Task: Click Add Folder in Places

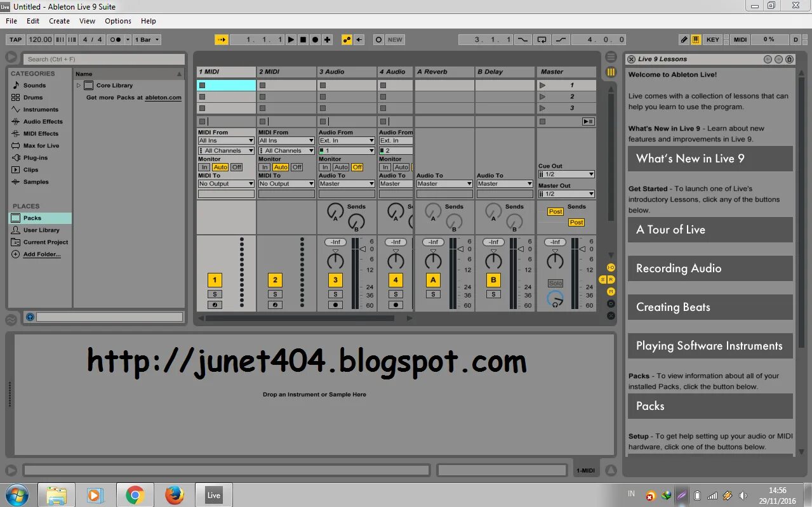Action: pos(42,254)
